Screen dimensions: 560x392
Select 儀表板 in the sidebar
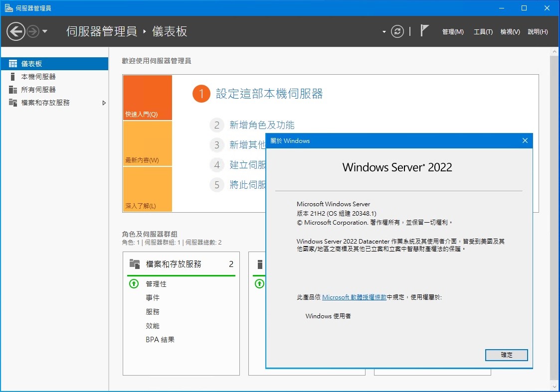click(x=55, y=64)
